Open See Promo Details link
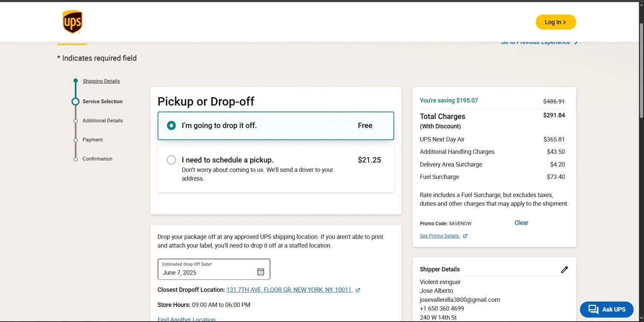644x322 pixels. click(440, 236)
